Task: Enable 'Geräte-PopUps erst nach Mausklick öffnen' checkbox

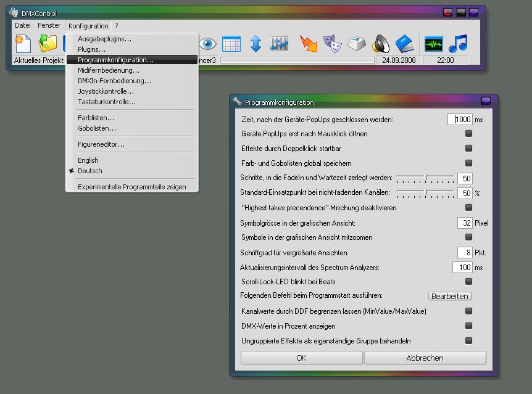Action: pos(468,134)
